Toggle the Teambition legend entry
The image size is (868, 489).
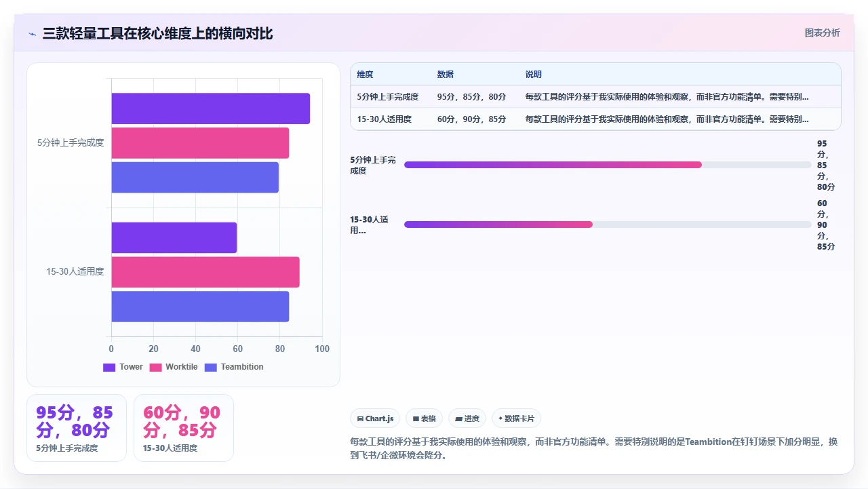pos(234,367)
